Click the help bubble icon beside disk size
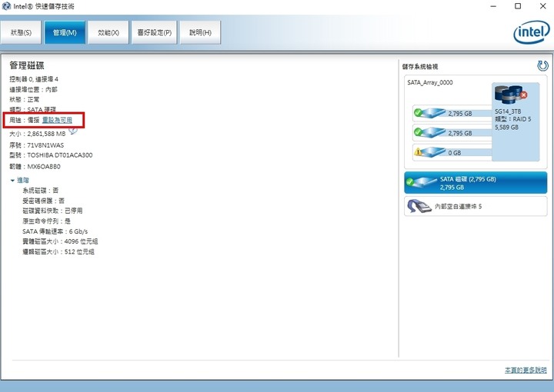The image size is (554, 392). (73, 131)
